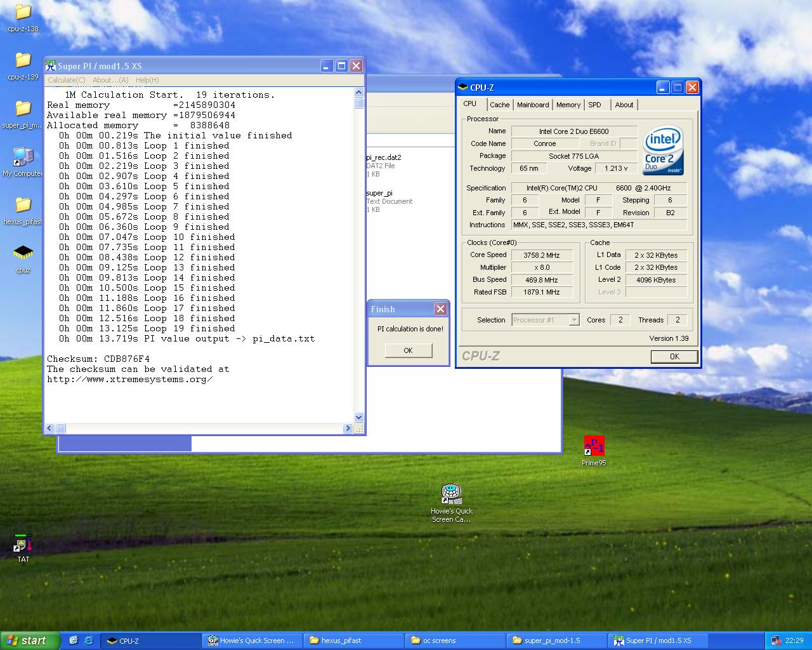The height and width of the screenshot is (650, 812).
Task: Switch to oc screens taskbar button
Action: [455, 640]
